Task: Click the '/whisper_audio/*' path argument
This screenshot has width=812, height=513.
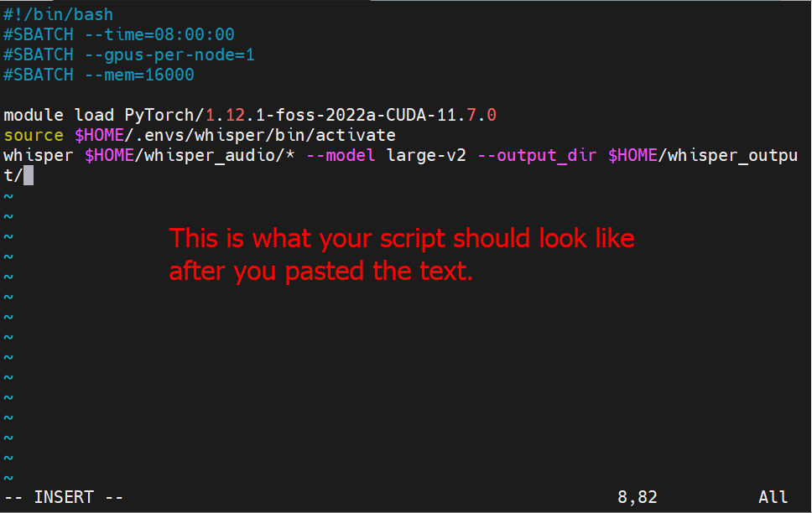Action: pyautogui.click(x=215, y=155)
